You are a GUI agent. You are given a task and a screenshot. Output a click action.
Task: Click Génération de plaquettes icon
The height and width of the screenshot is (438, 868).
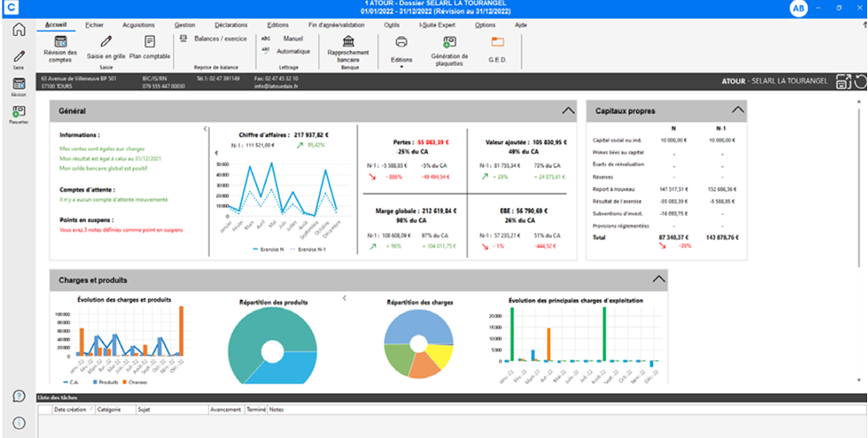(449, 47)
